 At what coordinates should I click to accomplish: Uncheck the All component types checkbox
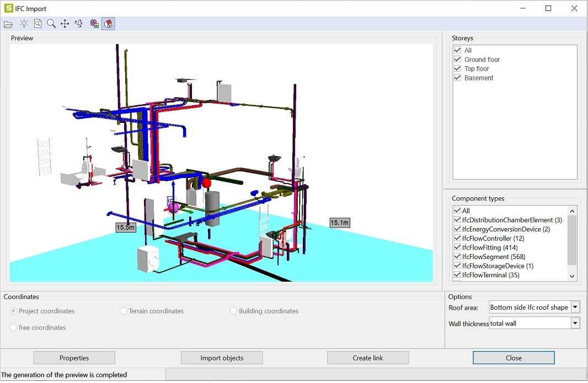pos(457,211)
